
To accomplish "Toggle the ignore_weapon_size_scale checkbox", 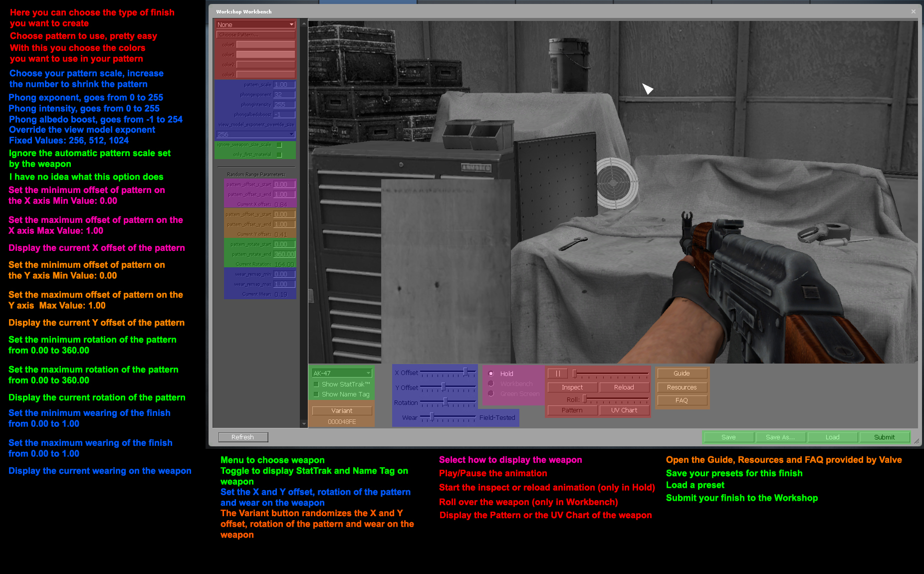I will [x=279, y=145].
